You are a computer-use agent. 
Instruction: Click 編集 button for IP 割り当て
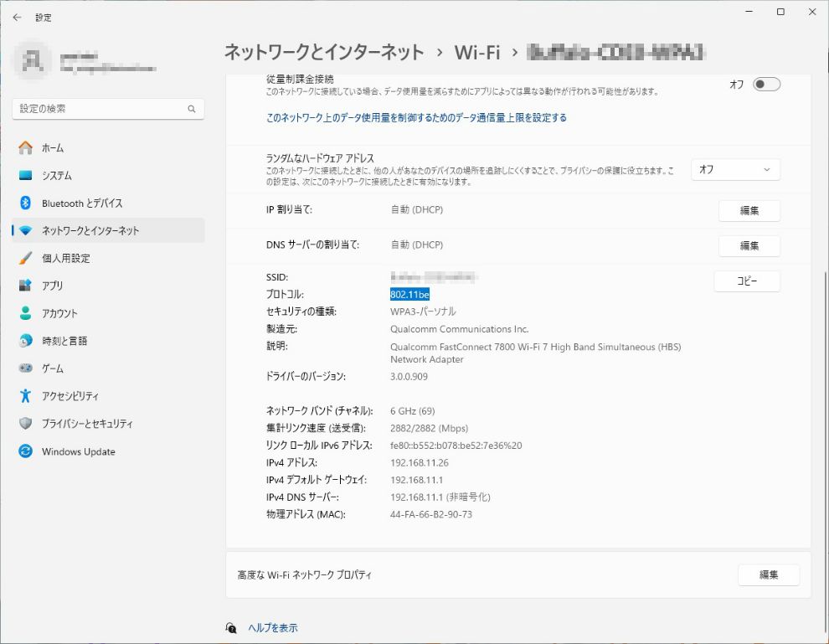click(749, 211)
